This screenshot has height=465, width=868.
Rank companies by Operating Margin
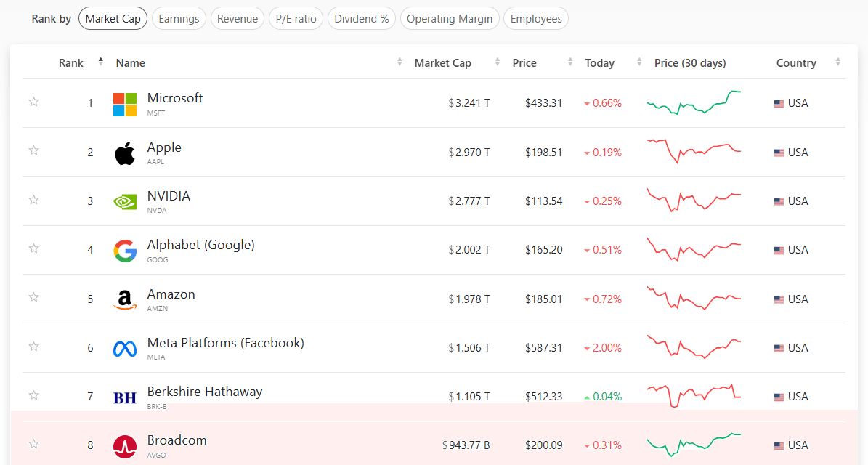[x=450, y=18]
